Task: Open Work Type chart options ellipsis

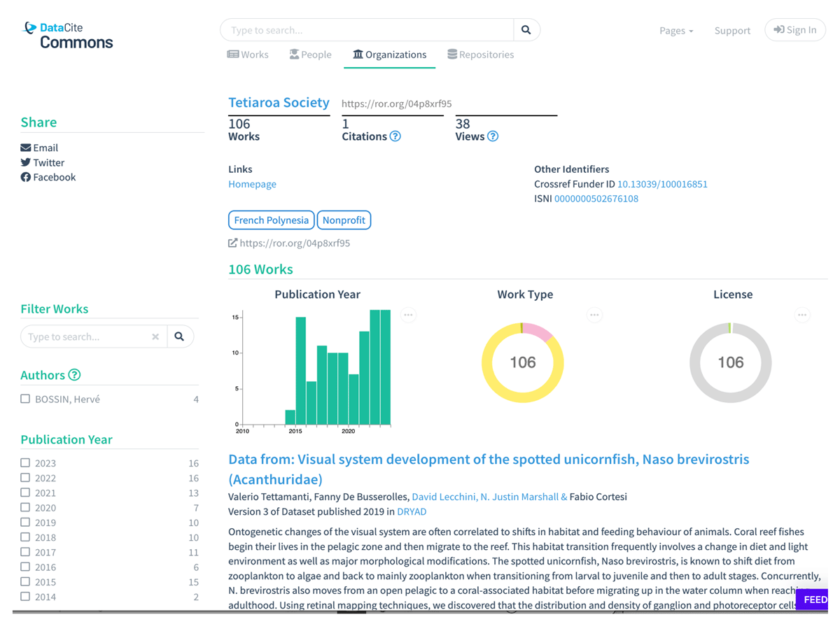Action: (x=594, y=315)
